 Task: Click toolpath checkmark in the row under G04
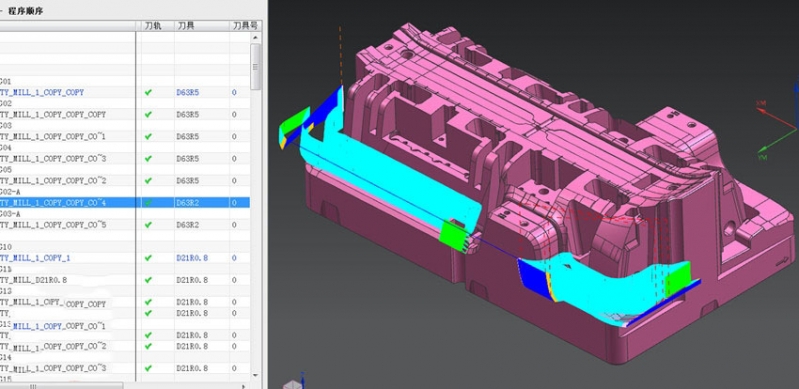click(148, 159)
